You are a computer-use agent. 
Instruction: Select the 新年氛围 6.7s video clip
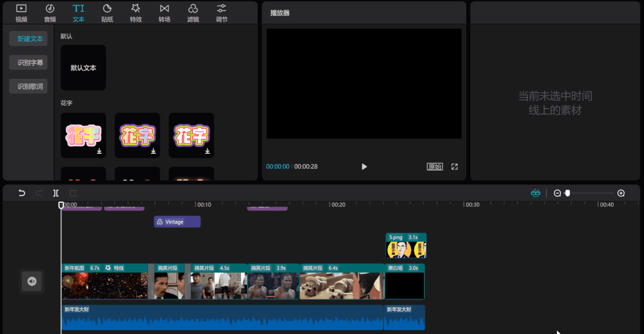pyautogui.click(x=104, y=282)
